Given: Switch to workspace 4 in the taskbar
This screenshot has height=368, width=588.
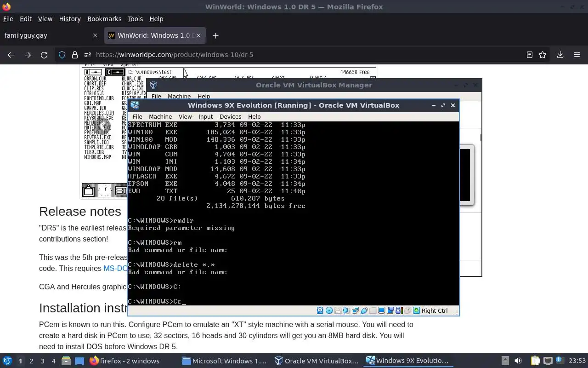Looking at the screenshot, I should (53, 361).
